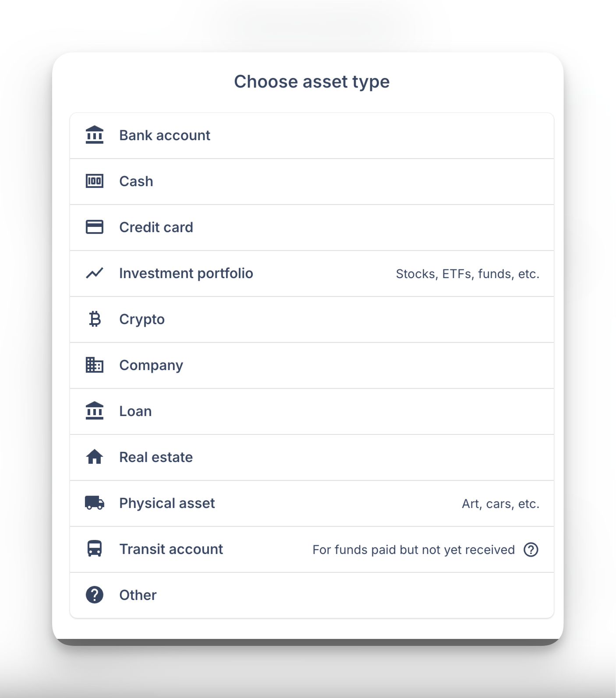Click the bank icon next to Loan
Image resolution: width=616 pixels, height=698 pixels.
(x=95, y=411)
